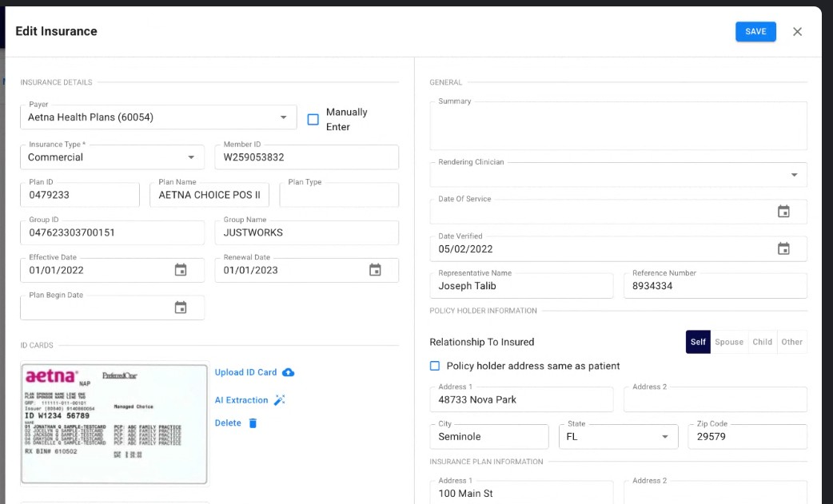Click the empty Plan Type field
The image size is (833, 504).
tap(339, 195)
